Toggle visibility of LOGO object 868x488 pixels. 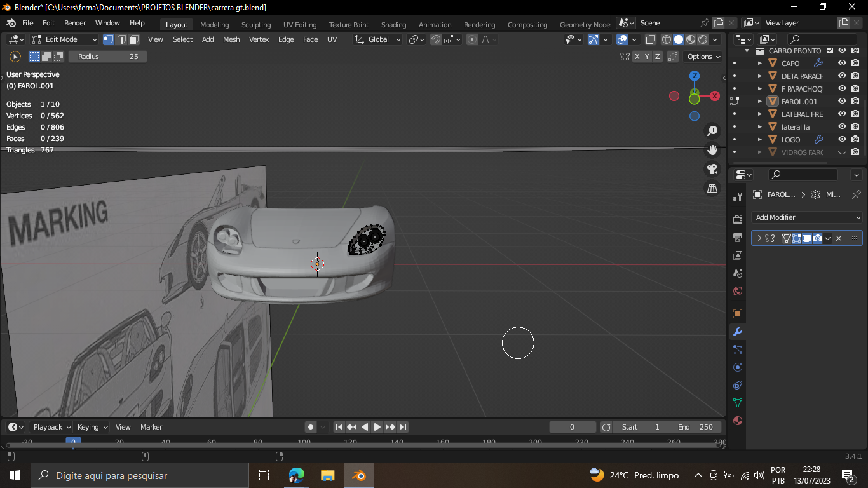click(842, 139)
